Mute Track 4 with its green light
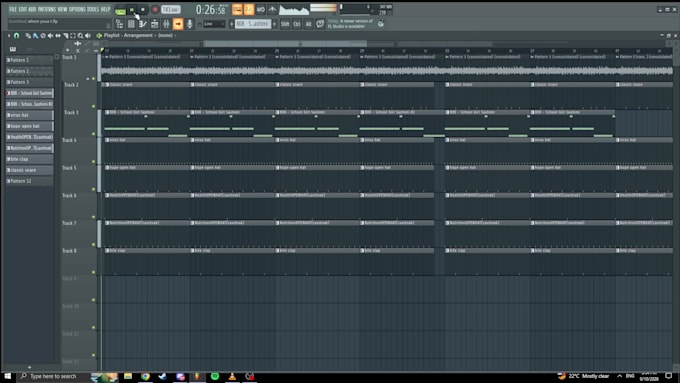 [93, 162]
